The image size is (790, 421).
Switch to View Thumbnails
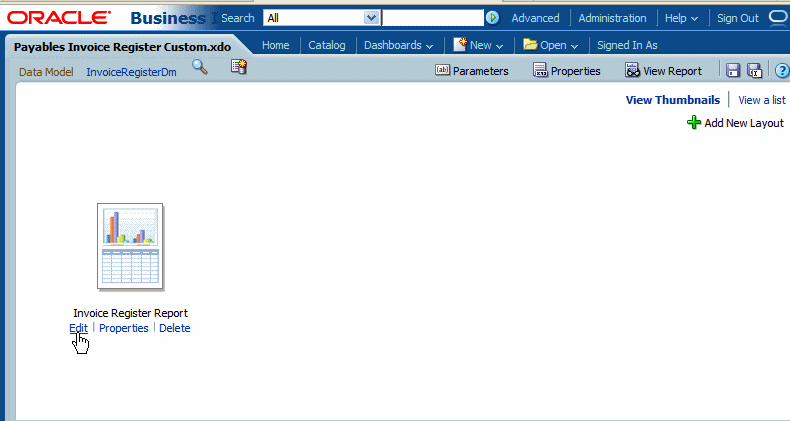673,100
